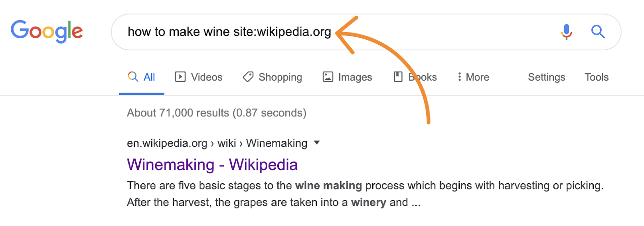Image resolution: width=644 pixels, height=226 pixels.
Task: Click the en.wikipedia.org breadcrumb
Action: pos(167,143)
